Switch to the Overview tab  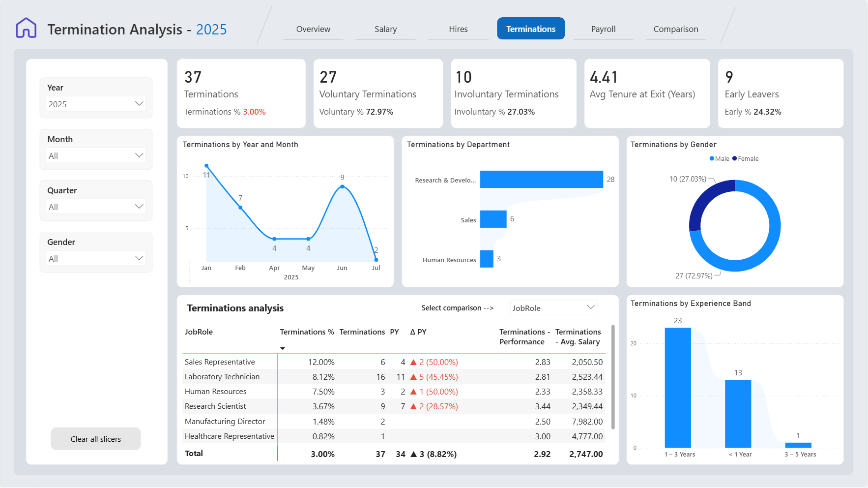click(313, 29)
